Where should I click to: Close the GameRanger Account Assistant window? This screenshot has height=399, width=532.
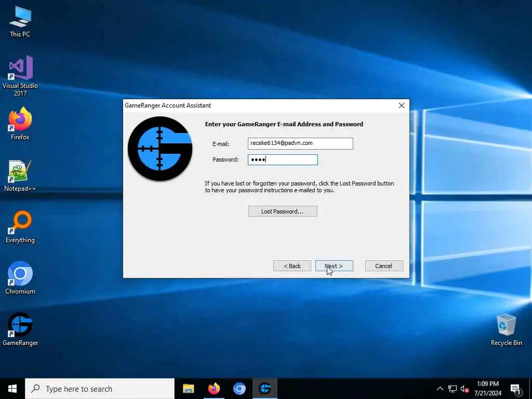(x=402, y=105)
